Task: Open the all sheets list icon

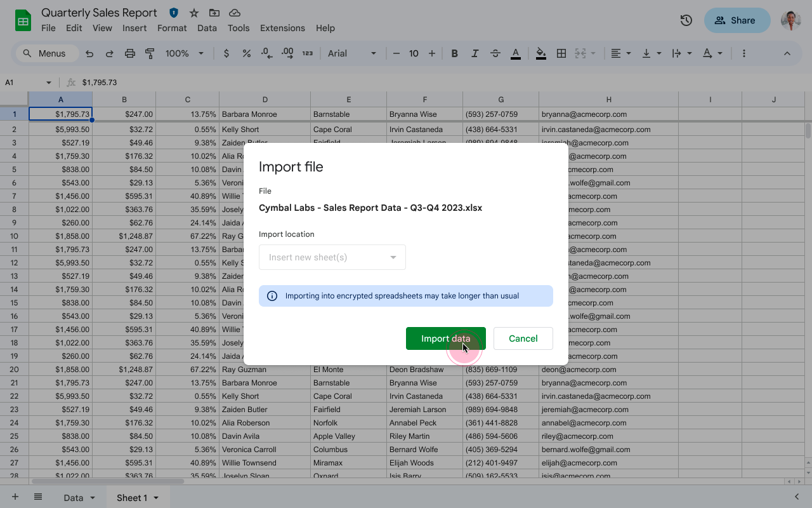Action: (38, 497)
